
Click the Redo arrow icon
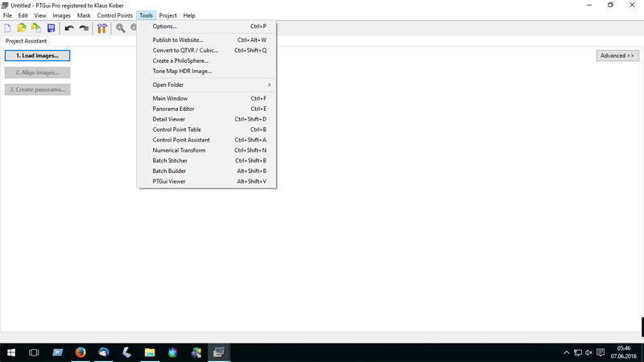(84, 28)
